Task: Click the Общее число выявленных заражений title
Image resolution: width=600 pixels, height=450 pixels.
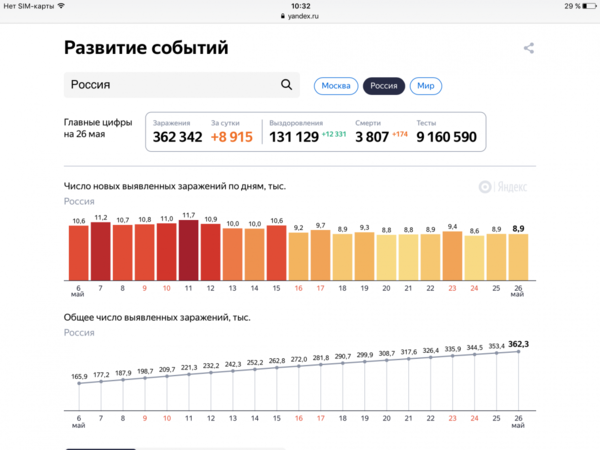Action: [157, 318]
